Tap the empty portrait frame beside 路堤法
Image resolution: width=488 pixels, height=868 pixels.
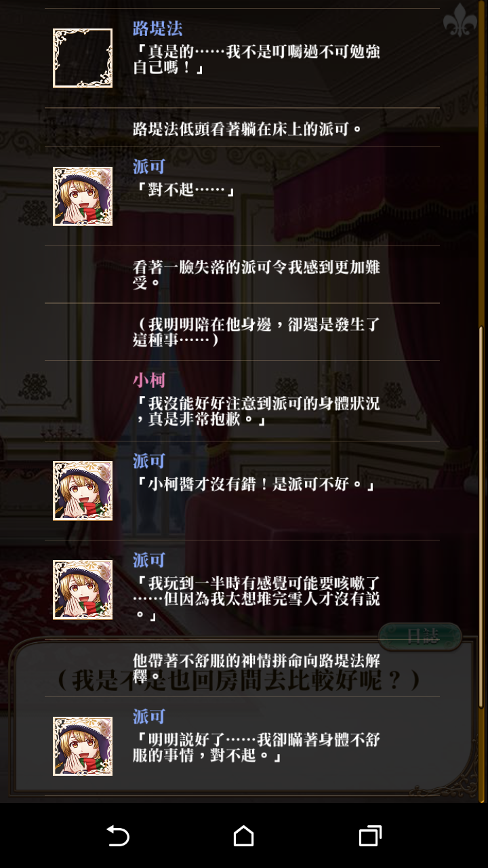[x=83, y=58]
